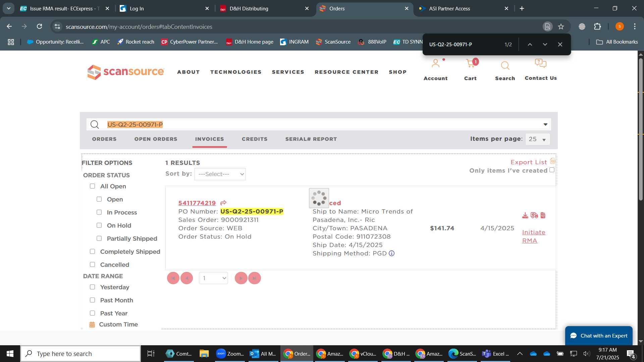644x362 pixels.
Task: Open the Contact Us chat icon
Action: (x=540, y=63)
